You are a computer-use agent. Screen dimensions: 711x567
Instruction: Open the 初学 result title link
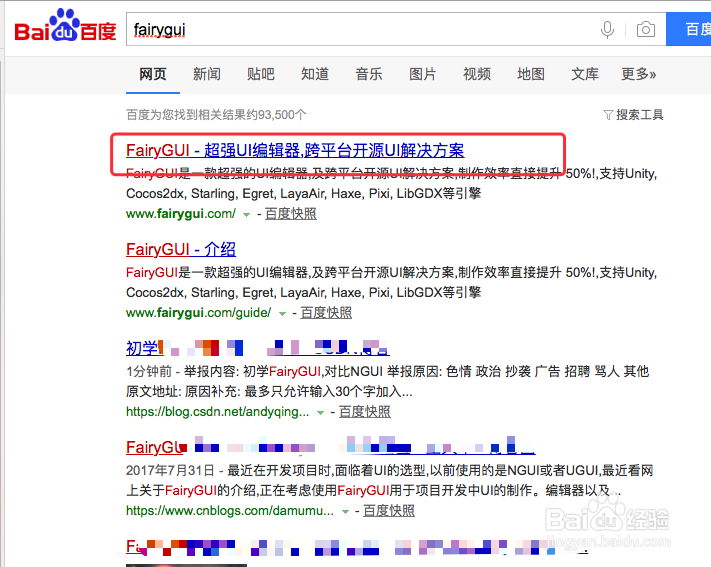coord(258,348)
